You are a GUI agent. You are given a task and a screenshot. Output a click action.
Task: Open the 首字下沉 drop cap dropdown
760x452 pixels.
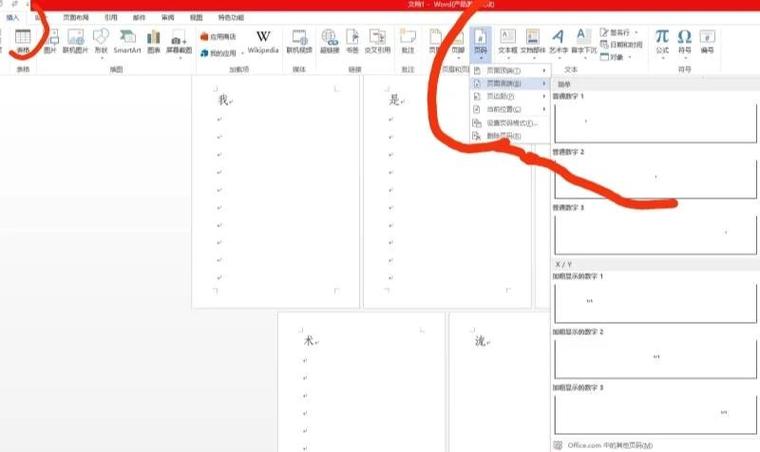584,44
